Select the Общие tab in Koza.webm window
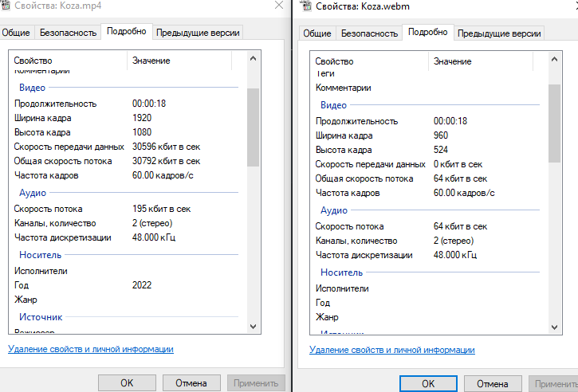The width and height of the screenshot is (578, 392). coord(317,33)
